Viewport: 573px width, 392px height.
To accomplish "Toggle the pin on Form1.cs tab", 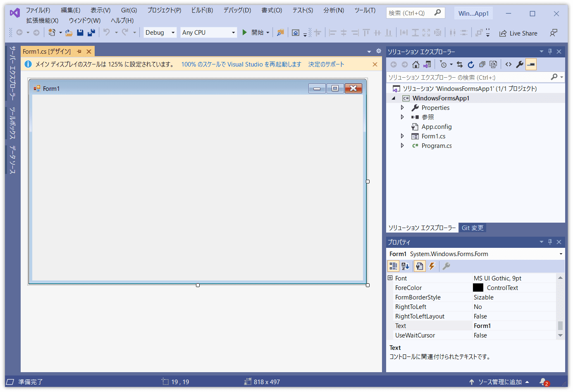I will 79,52.
